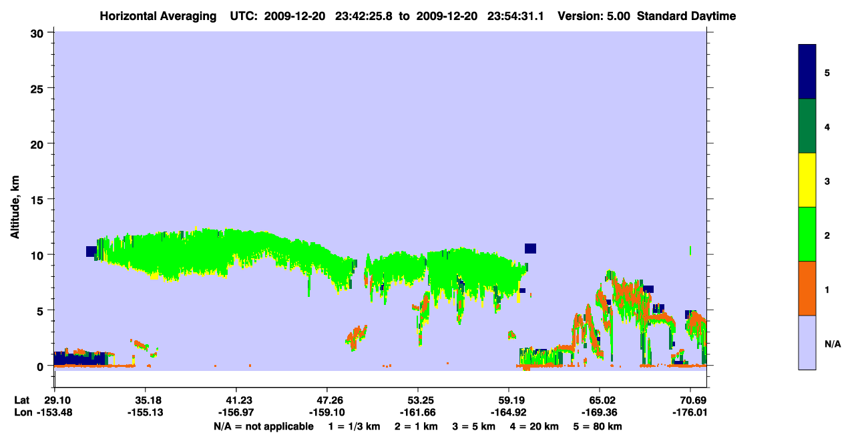Click the 'N/A = not applicable' legend note

click(264, 426)
